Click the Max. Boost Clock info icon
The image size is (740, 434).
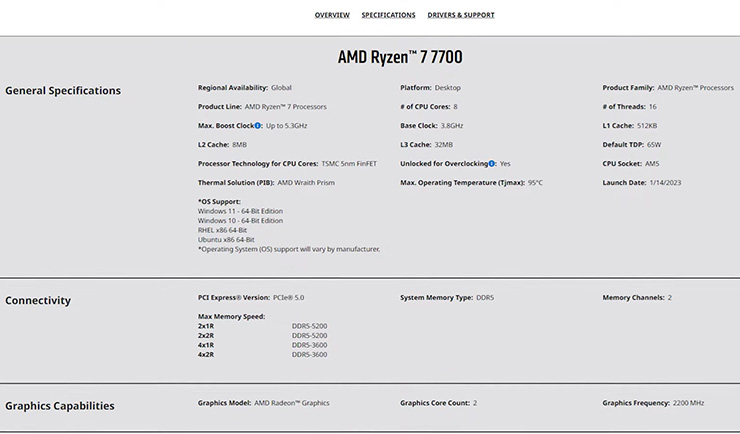coord(258,125)
